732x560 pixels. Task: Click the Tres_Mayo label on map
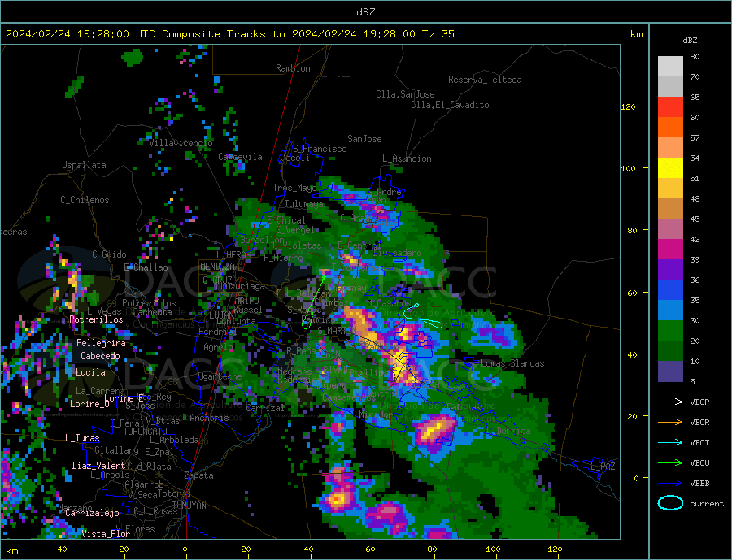(294, 188)
